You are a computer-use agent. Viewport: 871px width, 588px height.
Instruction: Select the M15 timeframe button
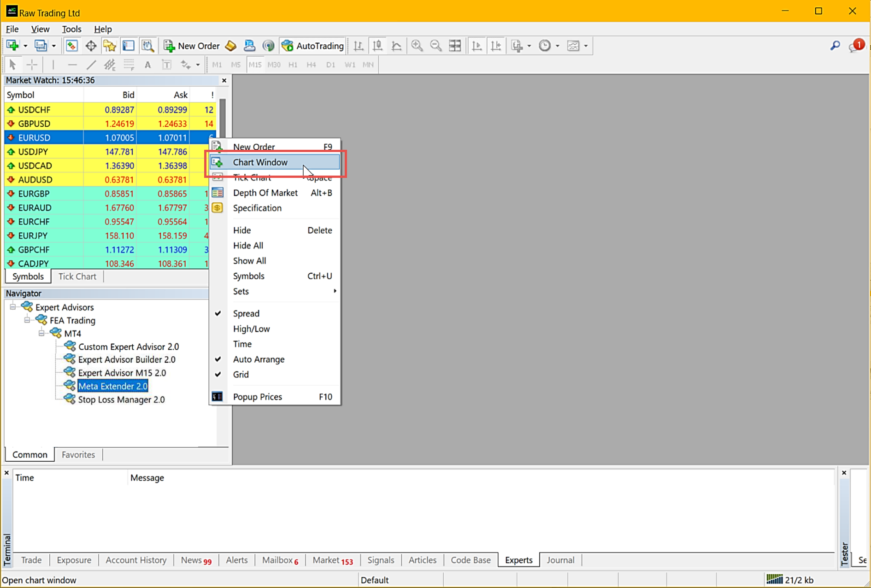(255, 65)
